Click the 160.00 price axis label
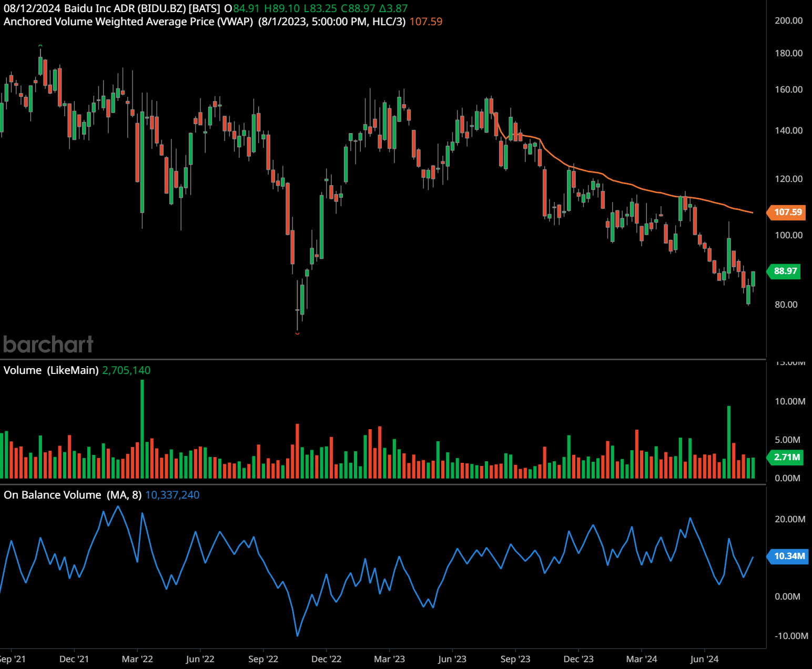812x669 pixels. point(788,89)
